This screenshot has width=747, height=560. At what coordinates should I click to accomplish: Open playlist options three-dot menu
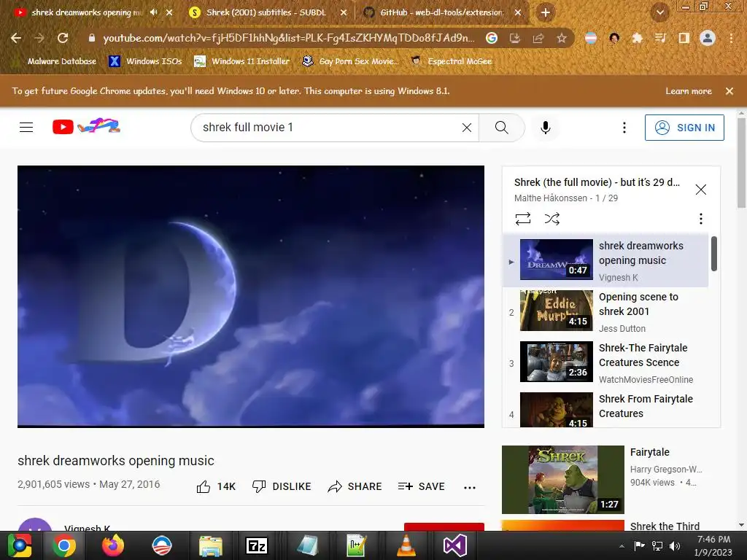(x=701, y=219)
